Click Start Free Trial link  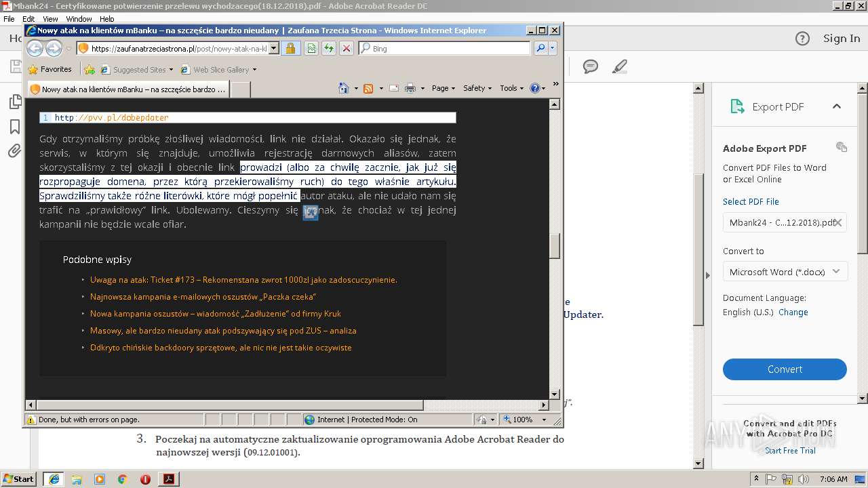[x=790, y=451]
